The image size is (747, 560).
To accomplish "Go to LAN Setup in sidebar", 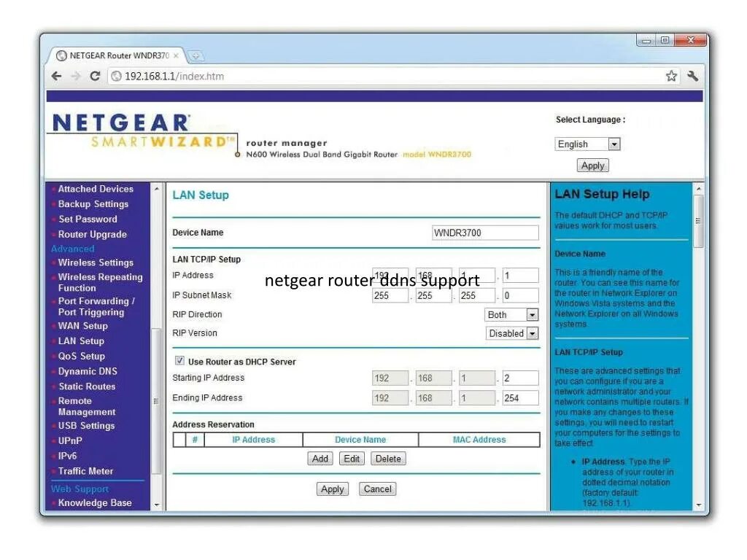I will [81, 341].
